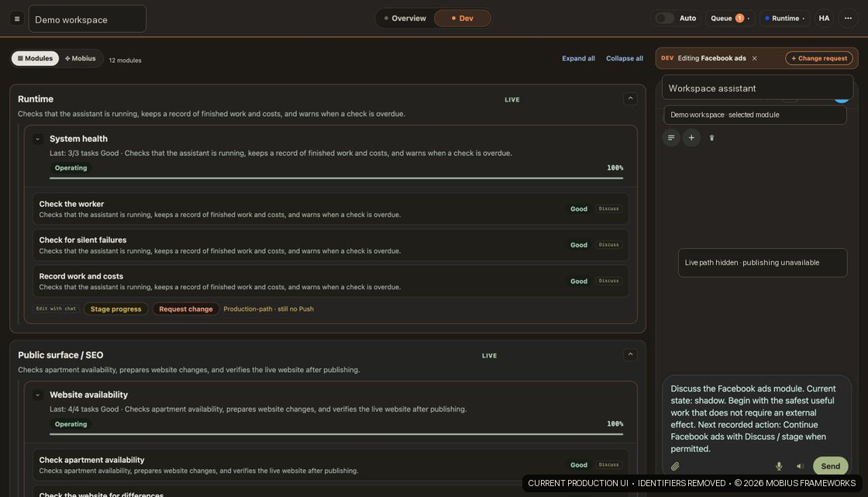
Task: Delete conversation with the trash icon
Action: point(711,138)
